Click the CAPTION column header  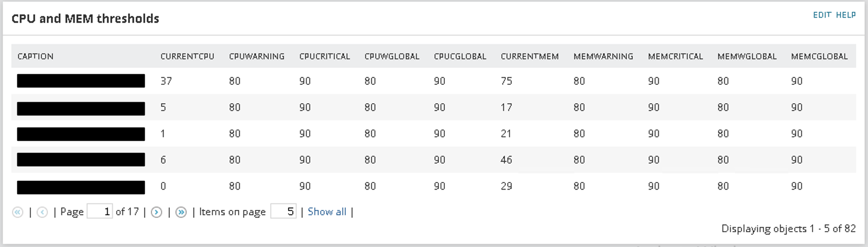pyautogui.click(x=36, y=56)
